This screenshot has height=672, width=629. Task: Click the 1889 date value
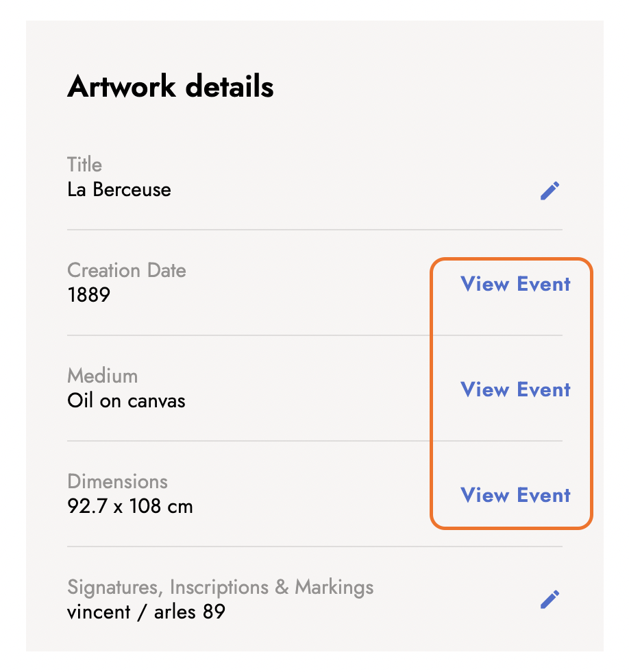89,295
